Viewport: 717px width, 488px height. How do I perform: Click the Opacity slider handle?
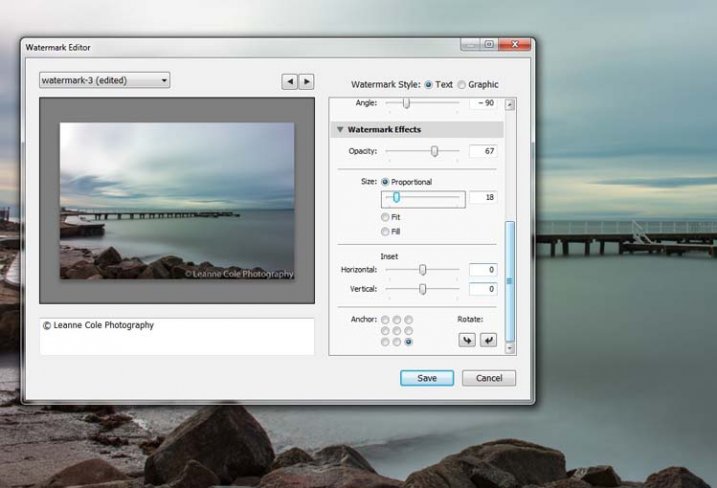pos(434,151)
